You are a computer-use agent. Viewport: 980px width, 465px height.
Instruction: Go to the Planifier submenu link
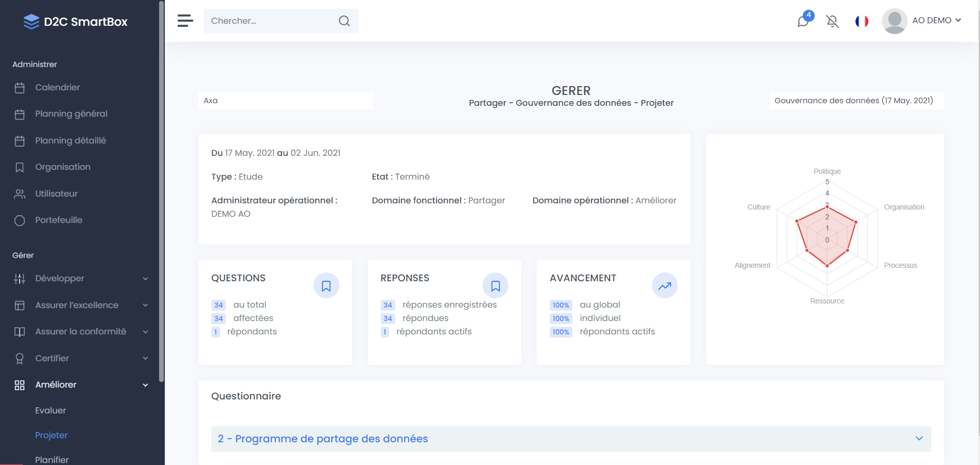tap(52, 459)
